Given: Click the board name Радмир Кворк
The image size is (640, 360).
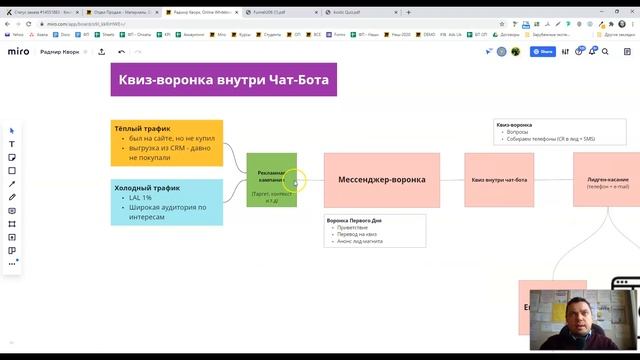Looking at the screenshot, I should (x=60, y=52).
